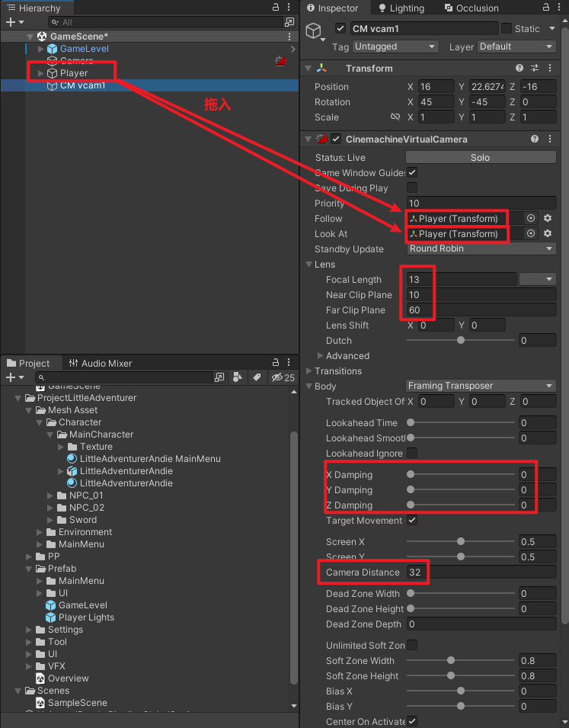Image resolution: width=569 pixels, height=728 pixels.
Task: Toggle the Static checkbox
Action: tap(507, 29)
